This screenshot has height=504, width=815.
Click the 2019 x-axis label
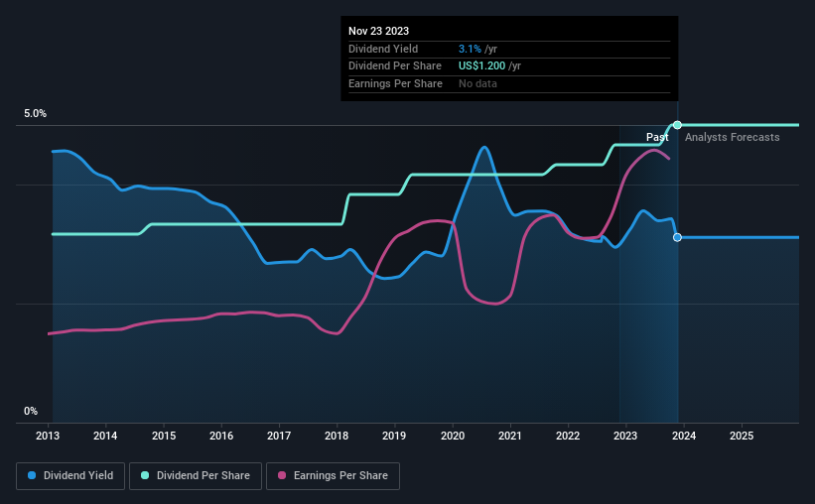[394, 436]
